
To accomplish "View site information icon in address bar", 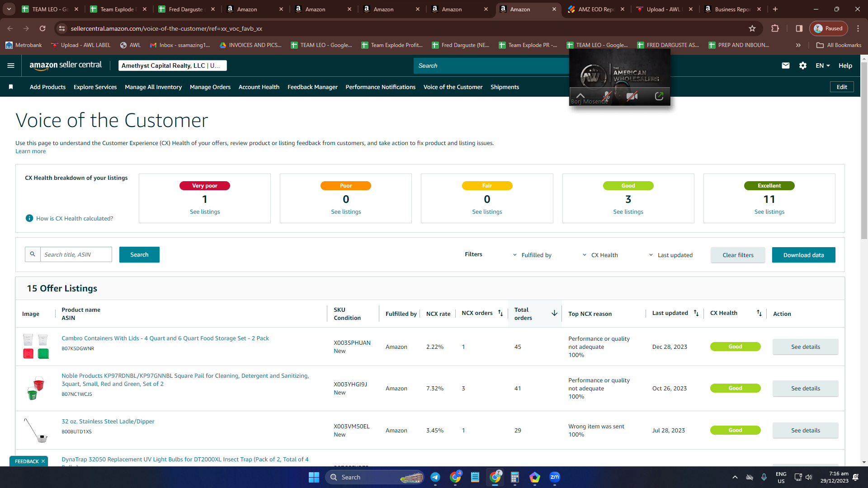I will pos(62,28).
